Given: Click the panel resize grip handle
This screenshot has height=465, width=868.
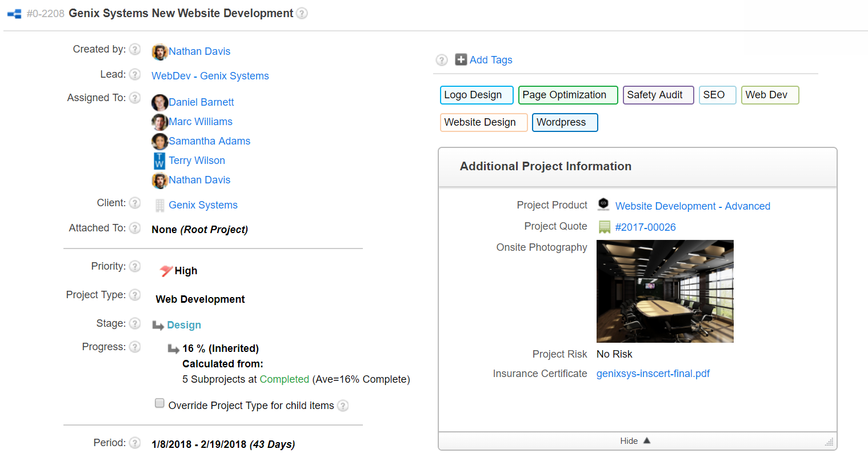Looking at the screenshot, I should coord(829,442).
